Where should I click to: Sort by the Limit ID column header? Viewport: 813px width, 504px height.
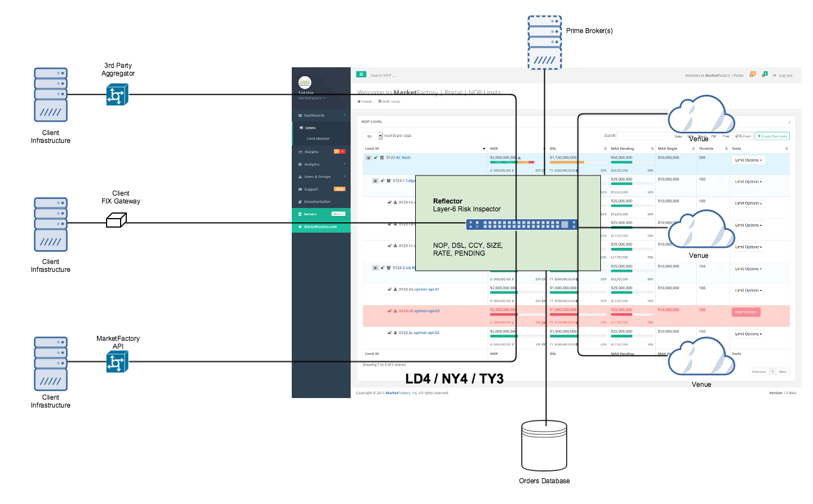point(425,149)
